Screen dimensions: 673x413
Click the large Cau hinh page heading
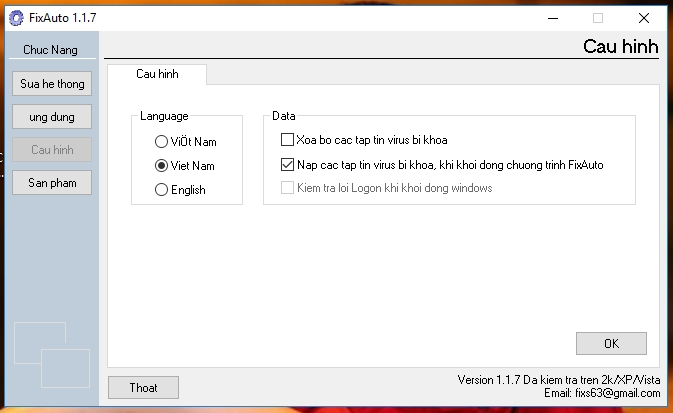pyautogui.click(x=621, y=46)
